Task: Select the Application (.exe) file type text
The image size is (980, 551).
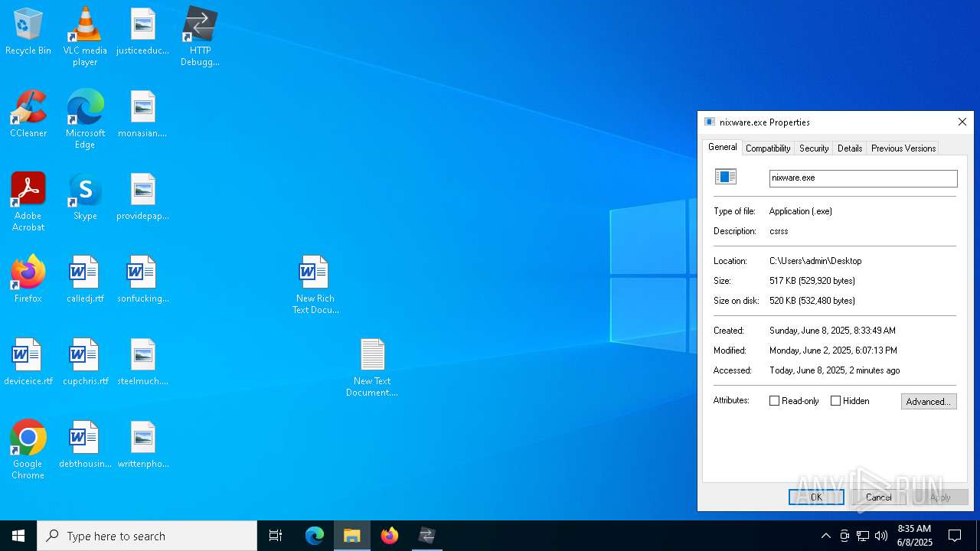Action: click(x=801, y=211)
